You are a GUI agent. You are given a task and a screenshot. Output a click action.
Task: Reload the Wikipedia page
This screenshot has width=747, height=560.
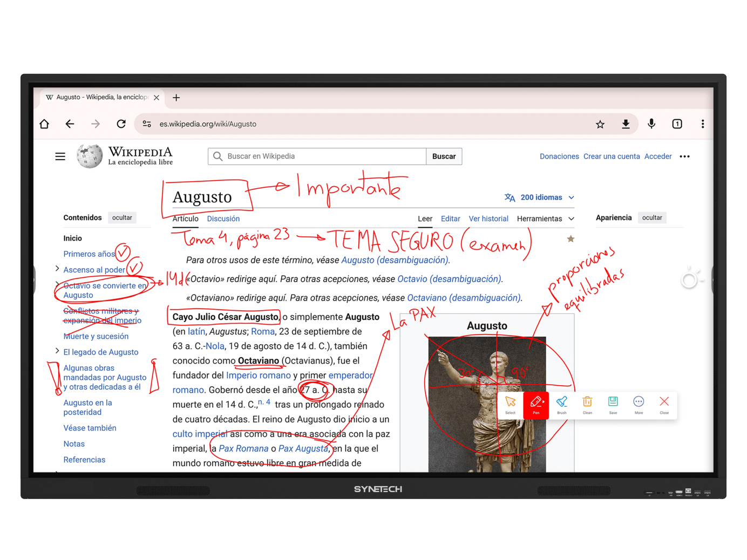121,124
